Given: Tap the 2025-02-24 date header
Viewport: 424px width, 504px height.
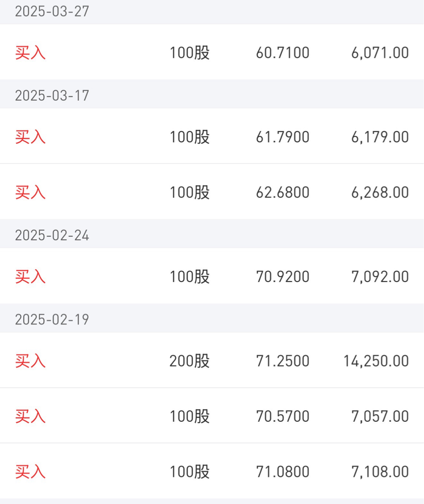Looking at the screenshot, I should point(52,235).
